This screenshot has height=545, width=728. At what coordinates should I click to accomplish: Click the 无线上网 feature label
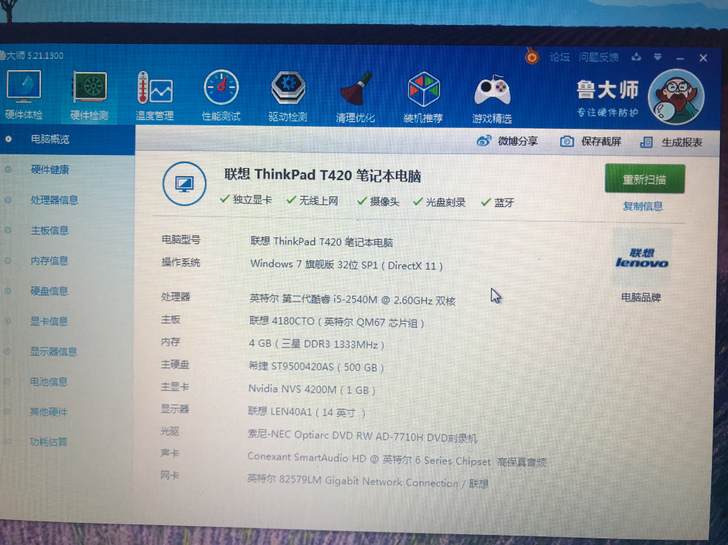318,201
